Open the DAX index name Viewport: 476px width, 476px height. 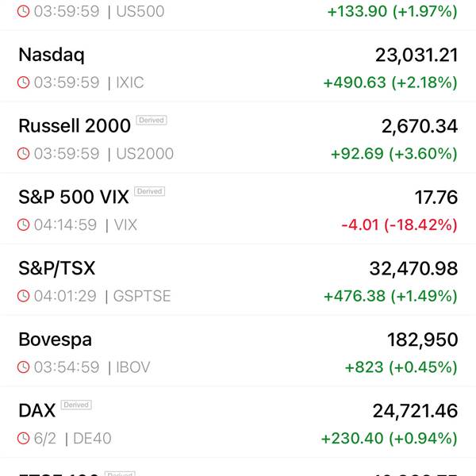click(x=37, y=410)
